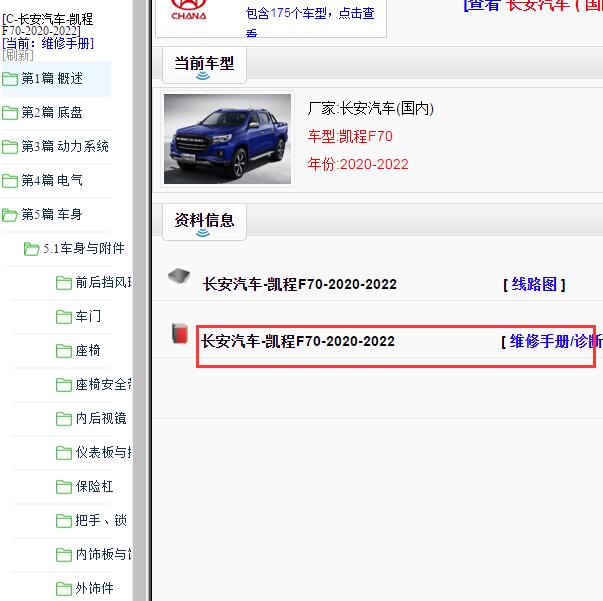Open the 车门 subsection
The height and width of the screenshot is (601, 603).
[x=88, y=316]
